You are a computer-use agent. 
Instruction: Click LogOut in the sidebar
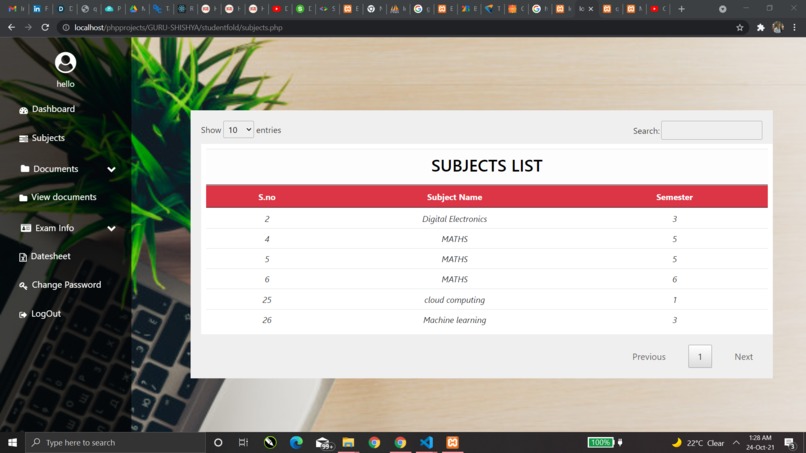point(46,314)
